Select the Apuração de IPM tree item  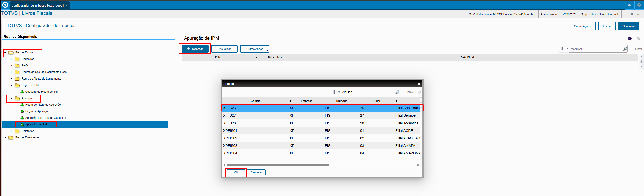(x=85, y=124)
